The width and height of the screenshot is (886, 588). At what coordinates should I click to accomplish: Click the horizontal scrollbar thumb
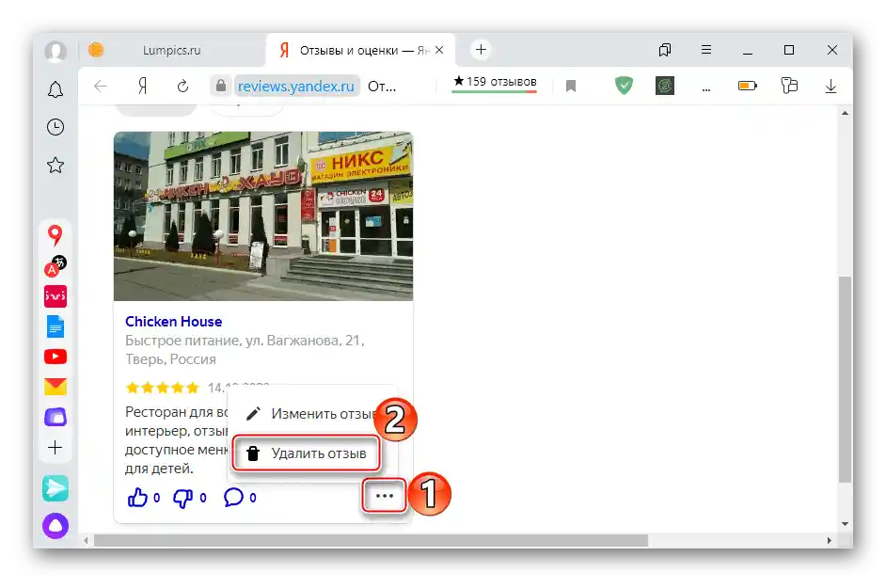tap(371, 541)
